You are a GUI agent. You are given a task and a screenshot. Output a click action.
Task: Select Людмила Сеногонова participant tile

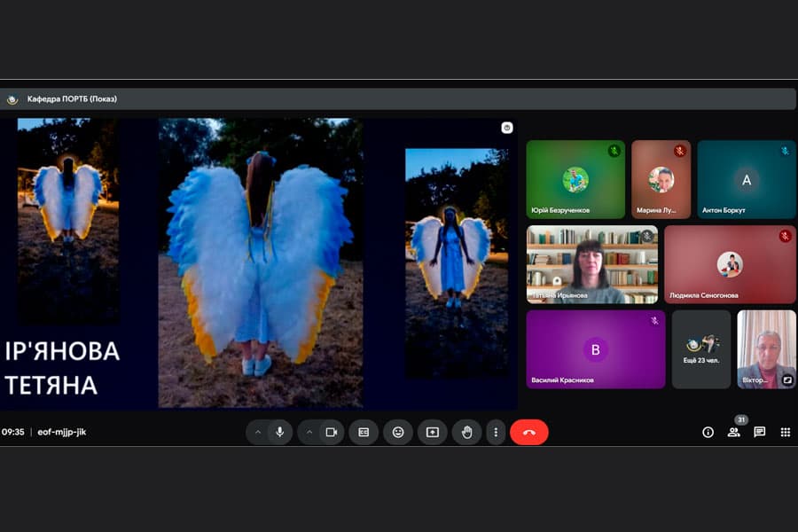point(730,265)
